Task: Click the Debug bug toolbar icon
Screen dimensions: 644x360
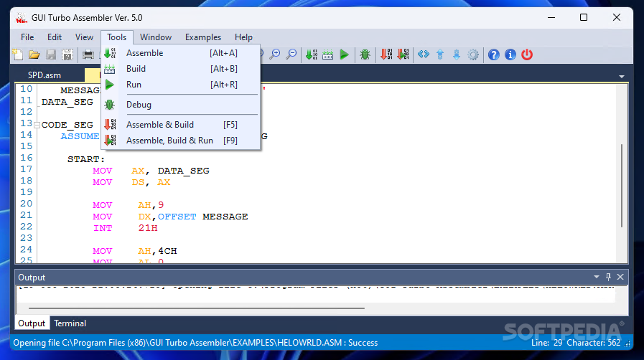Action: 365,54
